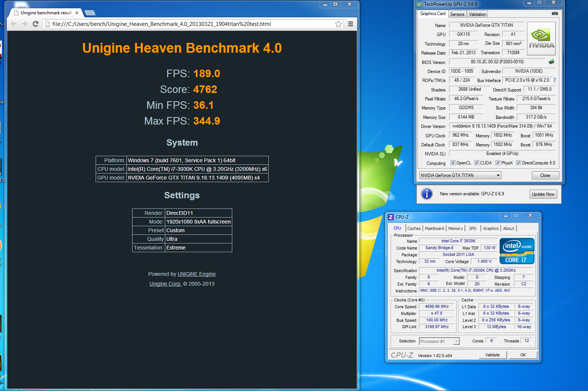Click the Intel Core i7 logo
The width and height of the screenshot is (588, 391).
click(517, 251)
